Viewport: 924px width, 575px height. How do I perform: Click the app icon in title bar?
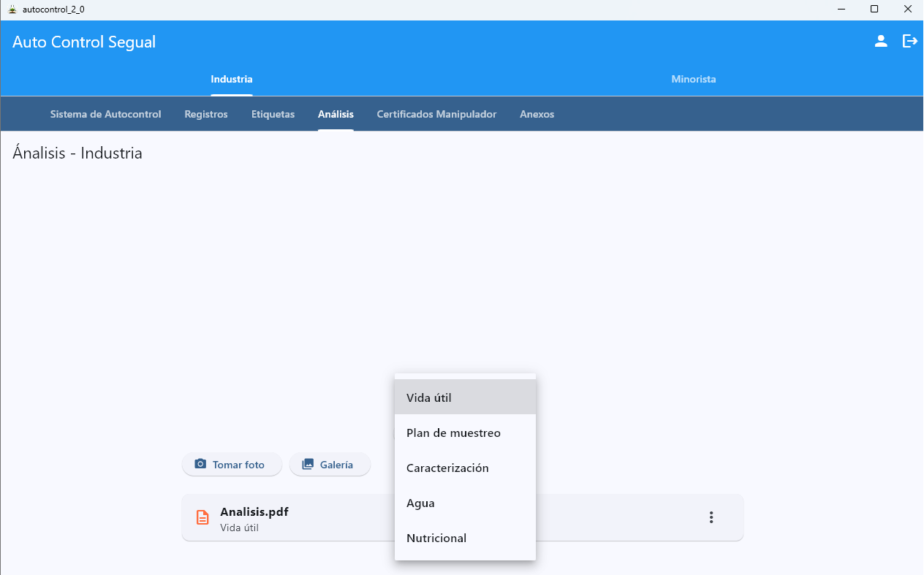point(12,9)
